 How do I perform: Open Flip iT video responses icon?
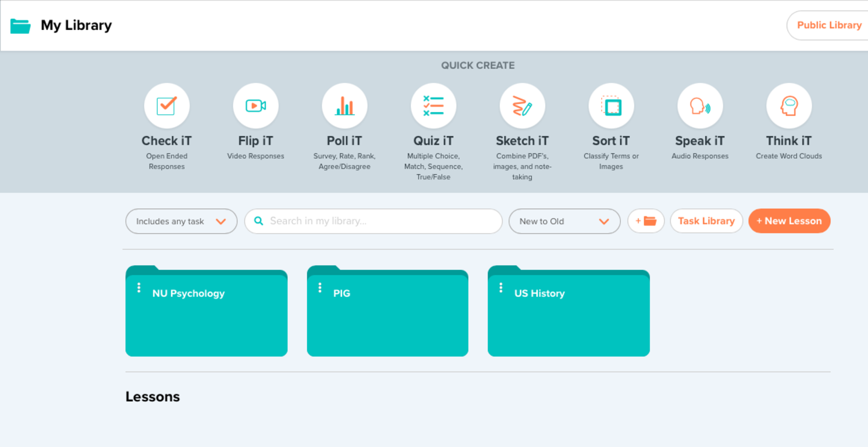pyautogui.click(x=256, y=106)
